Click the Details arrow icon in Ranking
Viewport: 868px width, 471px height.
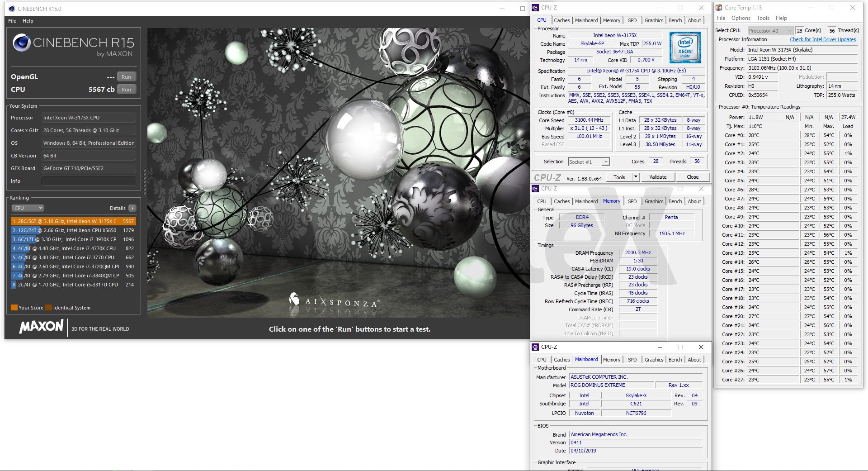coord(132,208)
